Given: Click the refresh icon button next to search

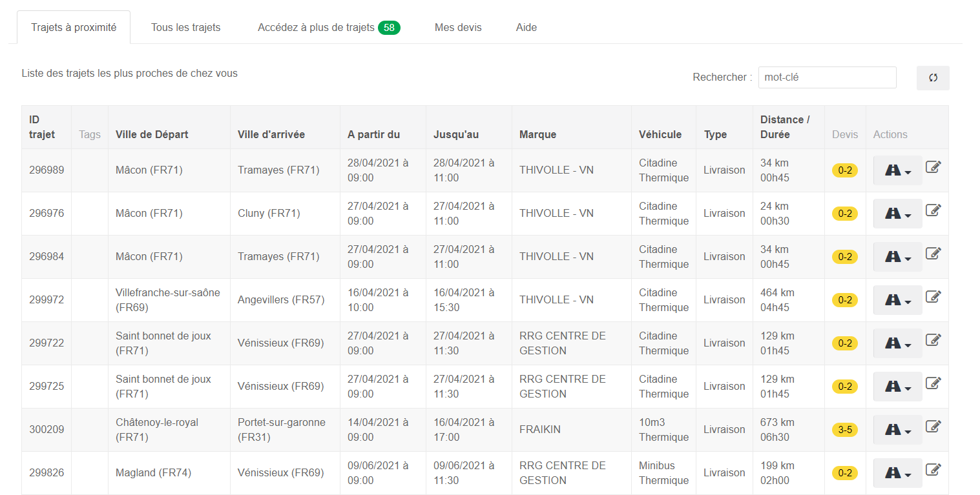Looking at the screenshot, I should click(x=933, y=77).
